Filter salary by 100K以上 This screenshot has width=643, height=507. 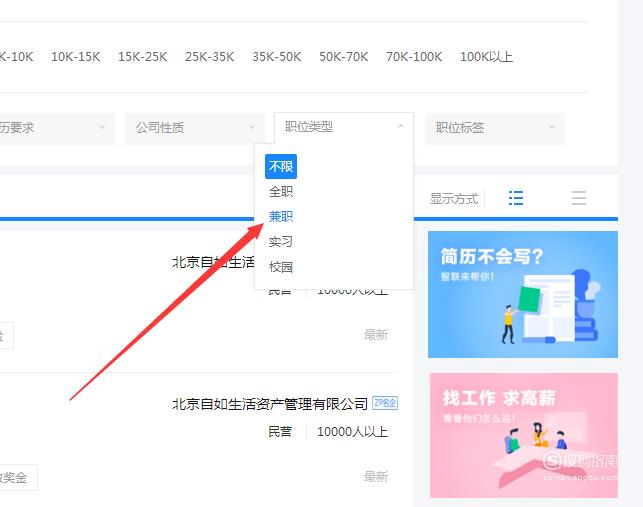(486, 57)
